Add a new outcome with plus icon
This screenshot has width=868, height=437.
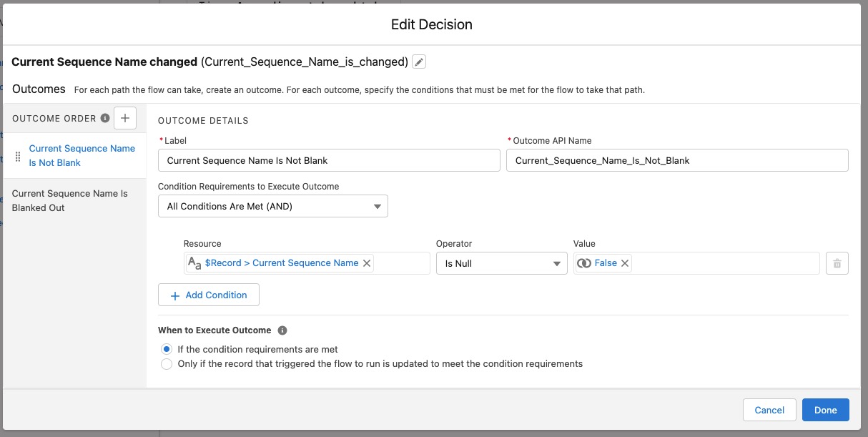[124, 118]
